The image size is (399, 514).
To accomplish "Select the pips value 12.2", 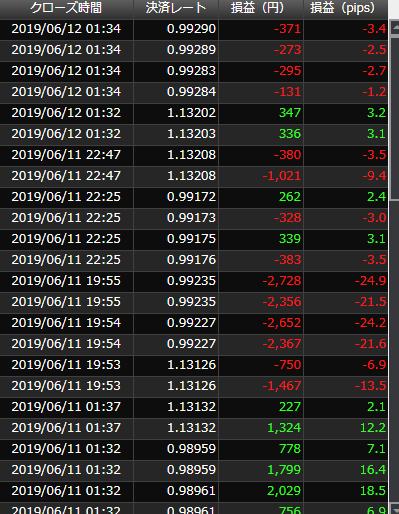I will (373, 428).
